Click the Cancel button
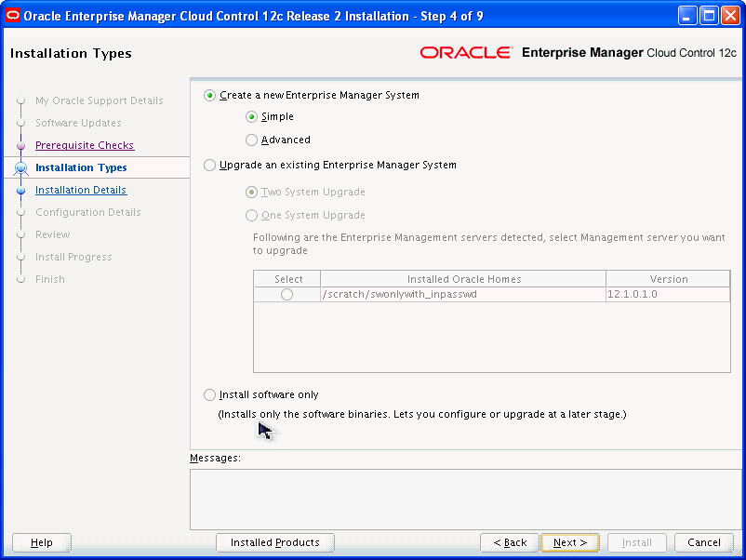Screen dimensions: 746x560 click(703, 542)
